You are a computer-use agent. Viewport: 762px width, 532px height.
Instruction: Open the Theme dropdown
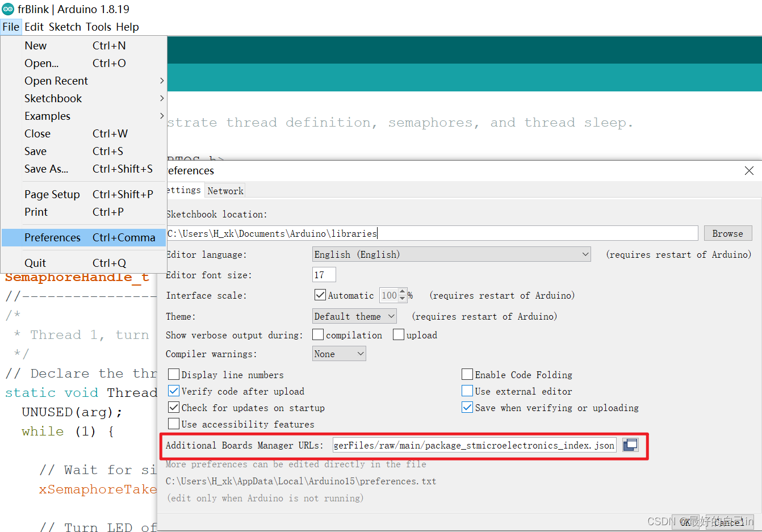tap(354, 316)
